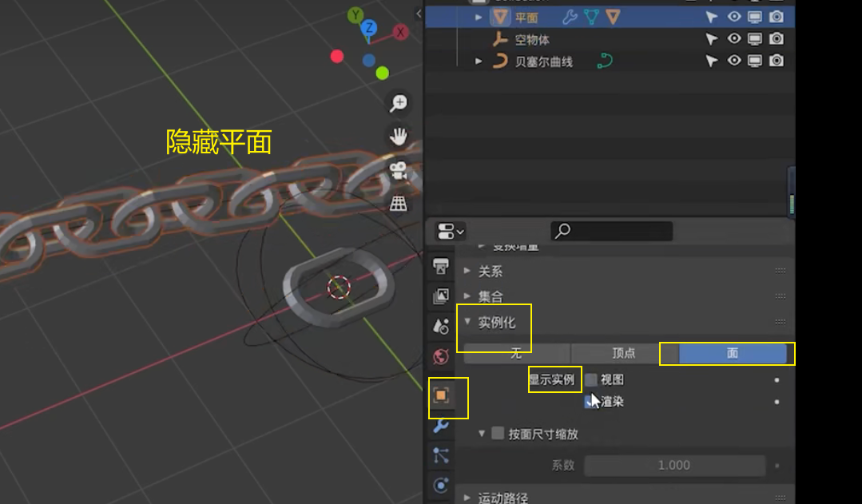Click wrench modifier icon on 平面 row
Viewport: 862px width, 504px height.
click(570, 17)
